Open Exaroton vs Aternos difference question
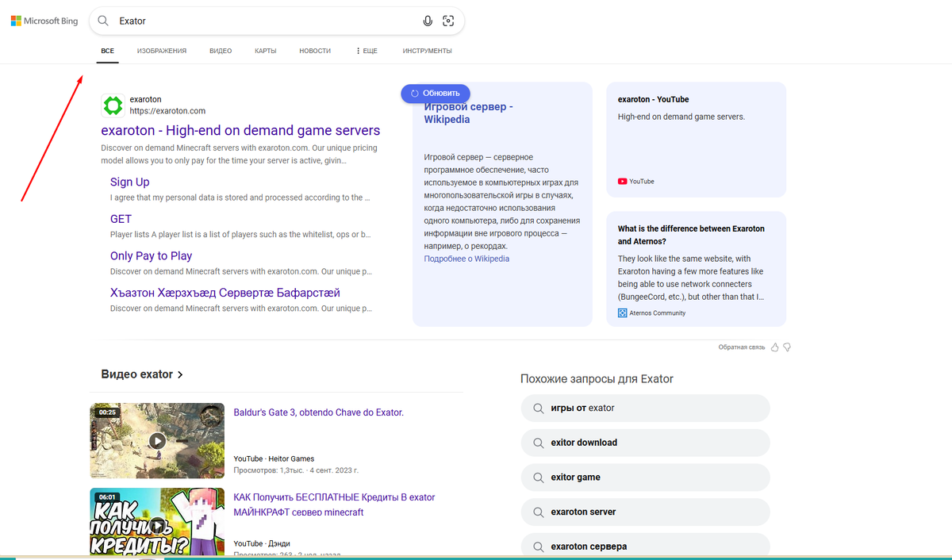This screenshot has width=952, height=560. [691, 235]
